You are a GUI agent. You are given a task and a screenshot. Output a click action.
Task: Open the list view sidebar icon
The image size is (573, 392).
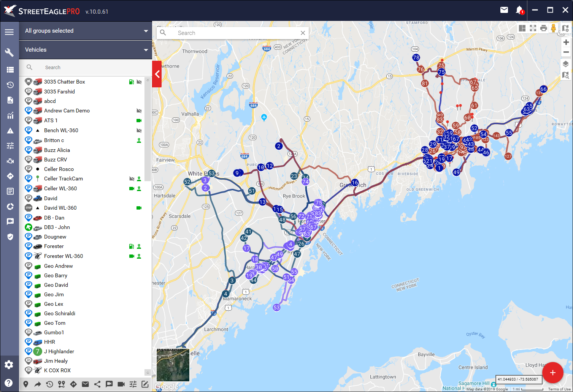click(10, 70)
